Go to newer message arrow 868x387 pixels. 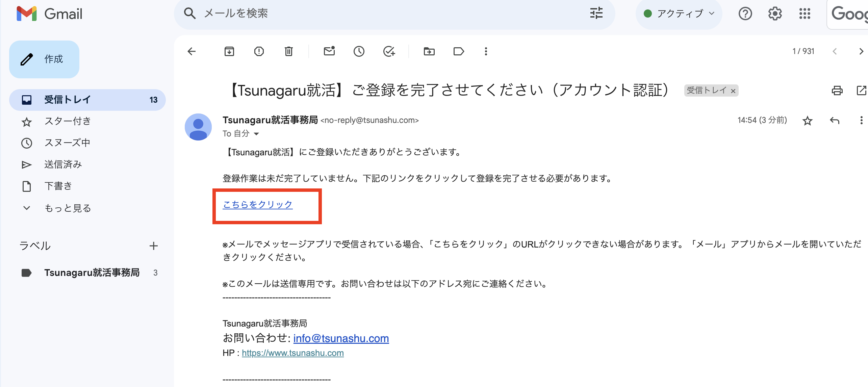(x=835, y=51)
